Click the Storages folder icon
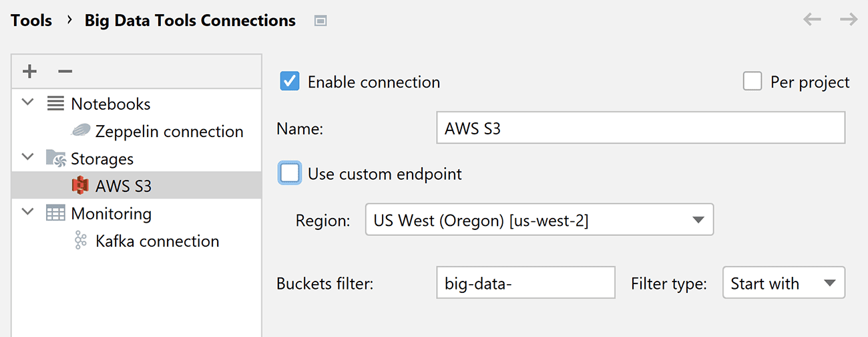This screenshot has height=337, width=868. pyautogui.click(x=56, y=158)
